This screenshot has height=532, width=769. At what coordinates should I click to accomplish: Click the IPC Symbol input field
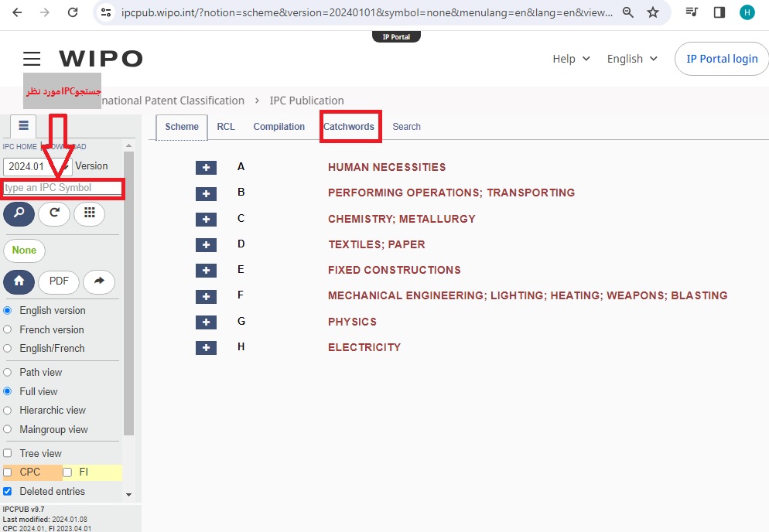[x=63, y=188]
